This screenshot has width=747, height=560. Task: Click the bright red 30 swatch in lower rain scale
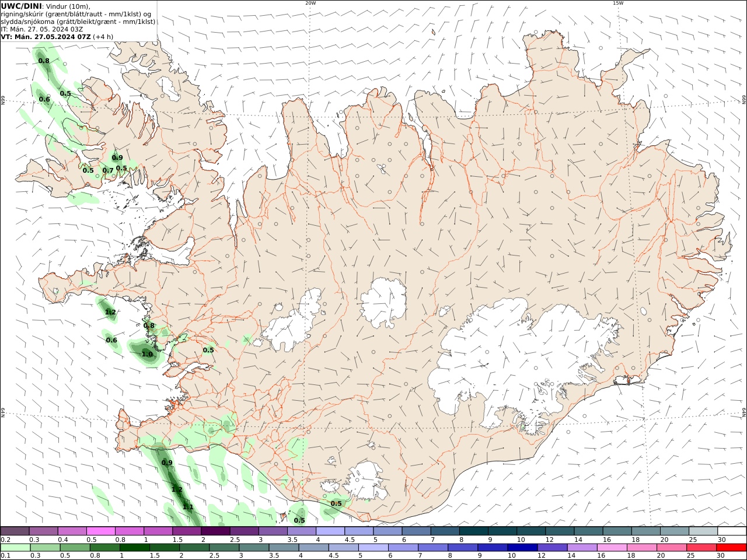[x=731, y=548]
